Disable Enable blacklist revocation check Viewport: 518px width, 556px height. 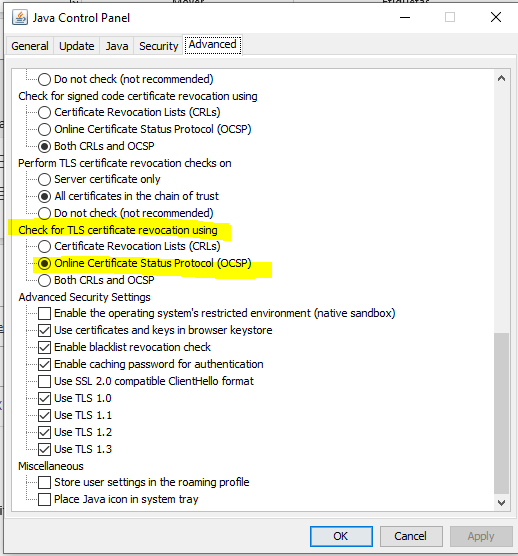point(44,347)
